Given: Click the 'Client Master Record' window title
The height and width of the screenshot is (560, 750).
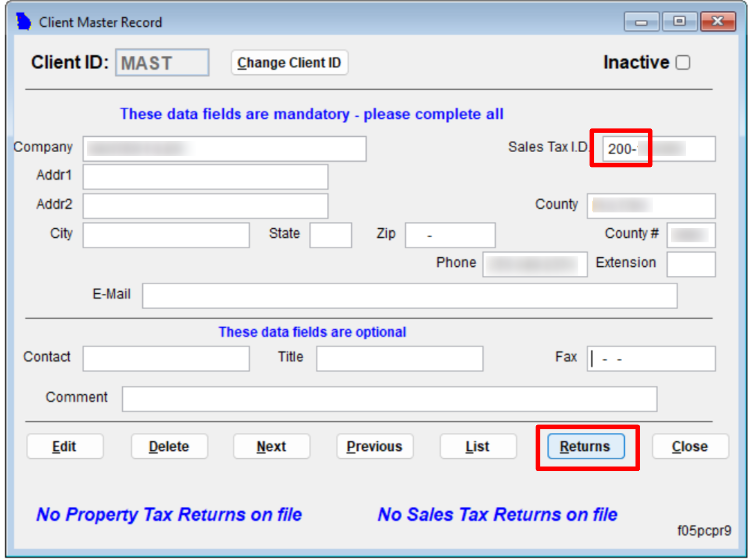Looking at the screenshot, I should (101, 22).
